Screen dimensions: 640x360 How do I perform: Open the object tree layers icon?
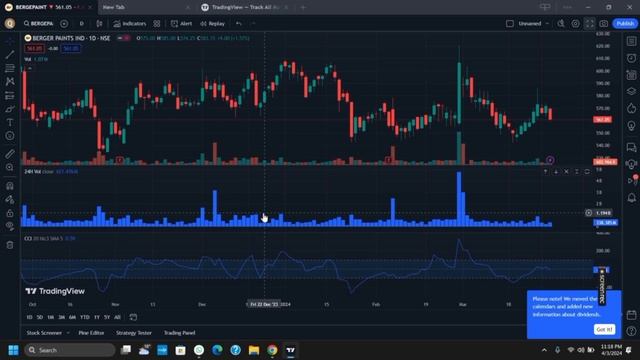(x=631, y=91)
